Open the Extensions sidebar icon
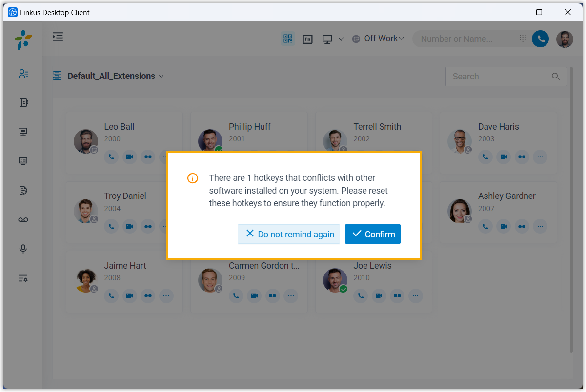 23,74
